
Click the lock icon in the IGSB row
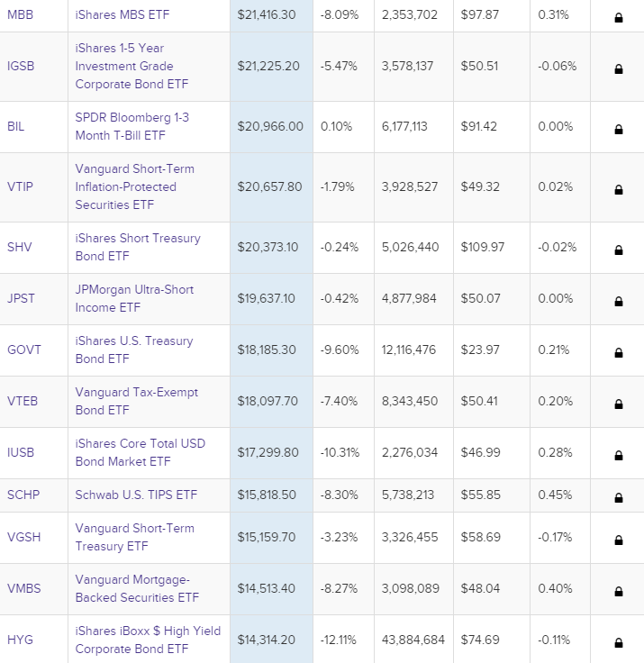pyautogui.click(x=618, y=69)
